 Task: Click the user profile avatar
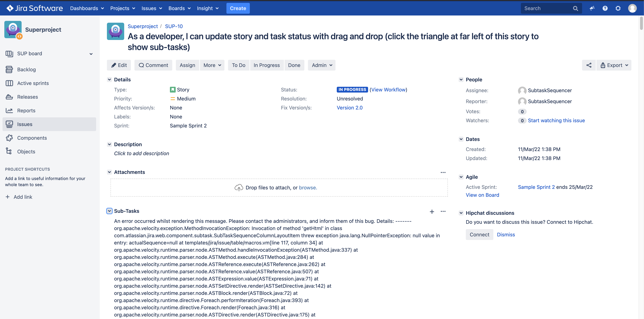[632, 8]
